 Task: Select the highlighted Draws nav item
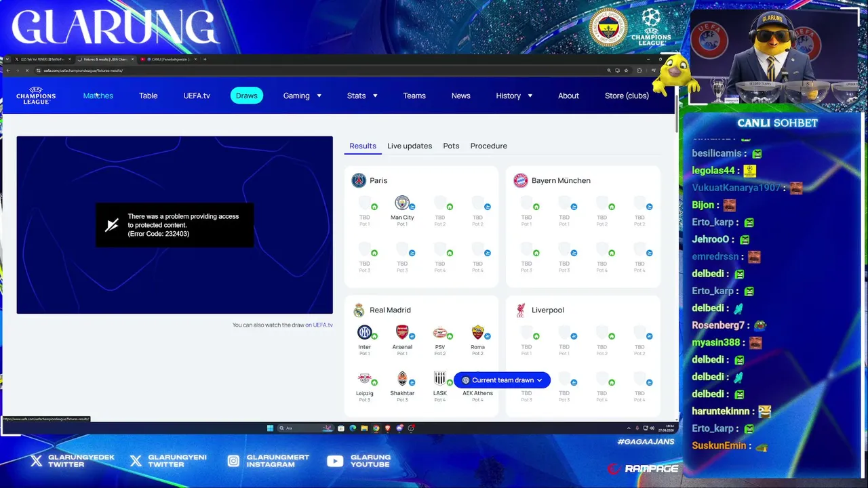click(x=246, y=96)
